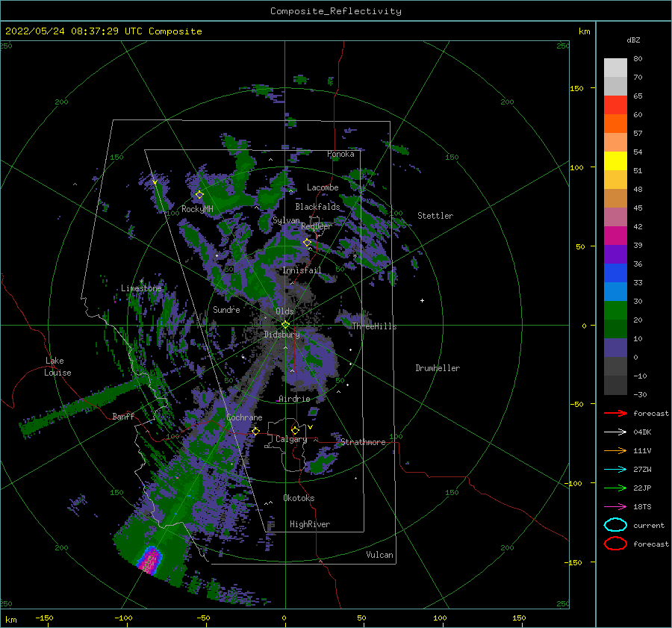This screenshot has width=672, height=628.
Task: Click the yellow diamond marker below RedDeer
Action: [307, 243]
